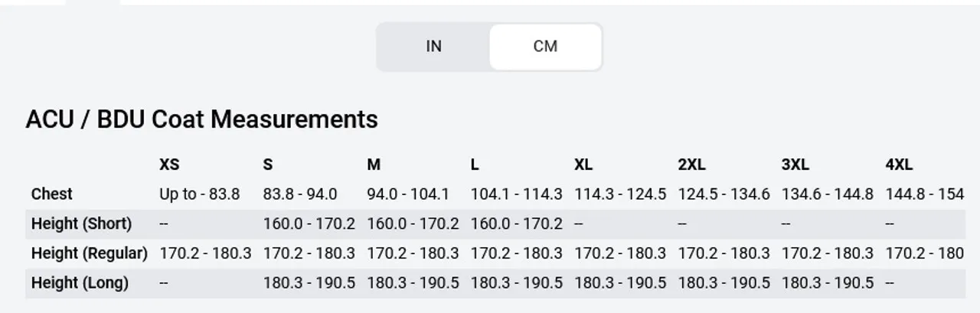This screenshot has height=313, width=980.
Task: Select the S size column header
Action: pos(268,165)
